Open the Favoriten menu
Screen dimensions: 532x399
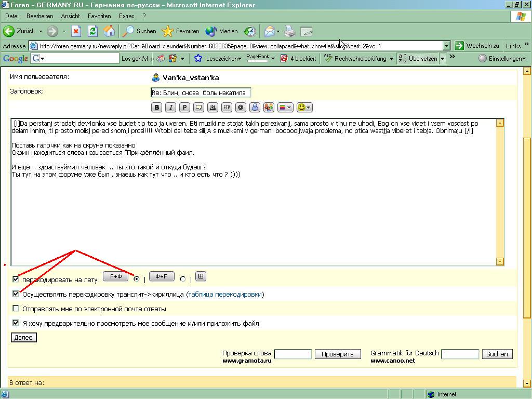(99, 16)
